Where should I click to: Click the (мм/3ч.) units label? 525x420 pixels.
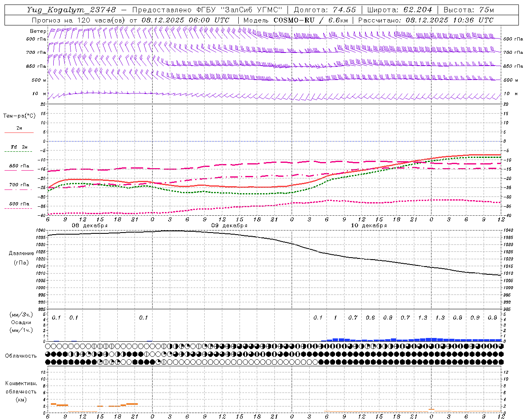(21, 315)
